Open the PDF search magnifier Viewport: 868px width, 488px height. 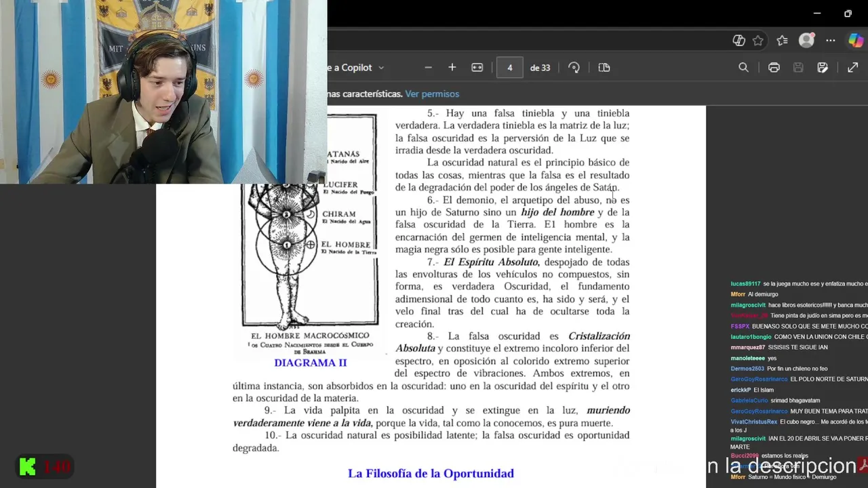click(743, 68)
